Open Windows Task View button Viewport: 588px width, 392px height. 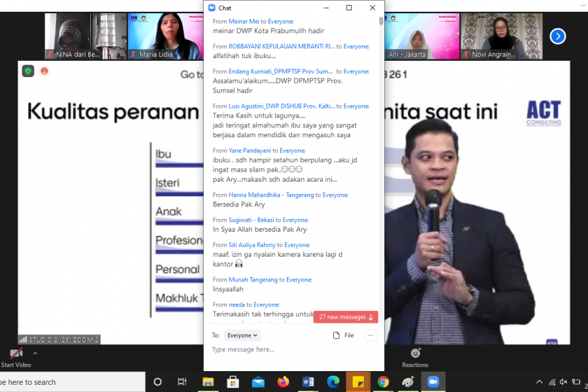(182, 382)
